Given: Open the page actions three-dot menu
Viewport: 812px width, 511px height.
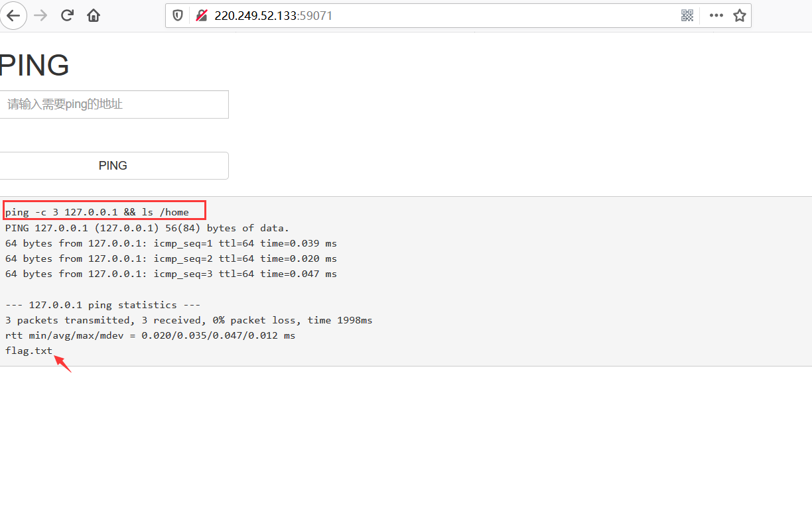Looking at the screenshot, I should pyautogui.click(x=716, y=15).
